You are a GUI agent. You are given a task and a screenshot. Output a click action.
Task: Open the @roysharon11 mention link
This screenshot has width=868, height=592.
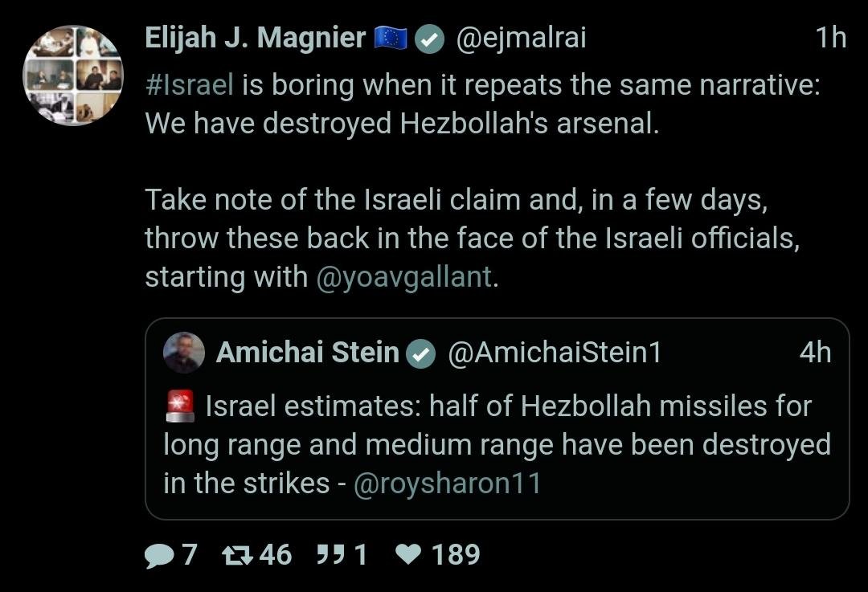[x=448, y=484]
